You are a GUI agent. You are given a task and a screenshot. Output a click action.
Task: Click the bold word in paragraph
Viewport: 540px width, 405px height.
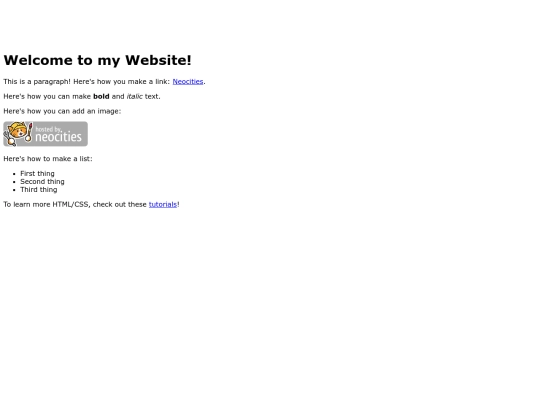[x=101, y=96]
